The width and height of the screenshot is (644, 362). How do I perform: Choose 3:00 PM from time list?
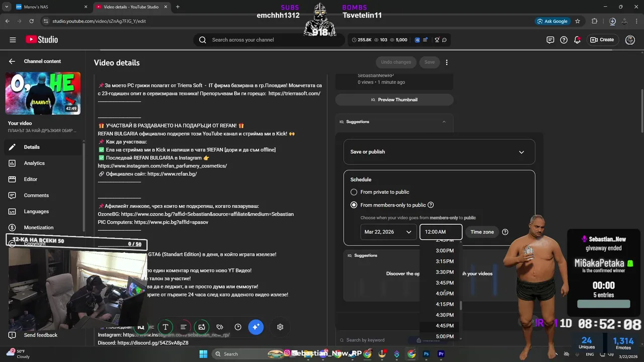pyautogui.click(x=445, y=250)
